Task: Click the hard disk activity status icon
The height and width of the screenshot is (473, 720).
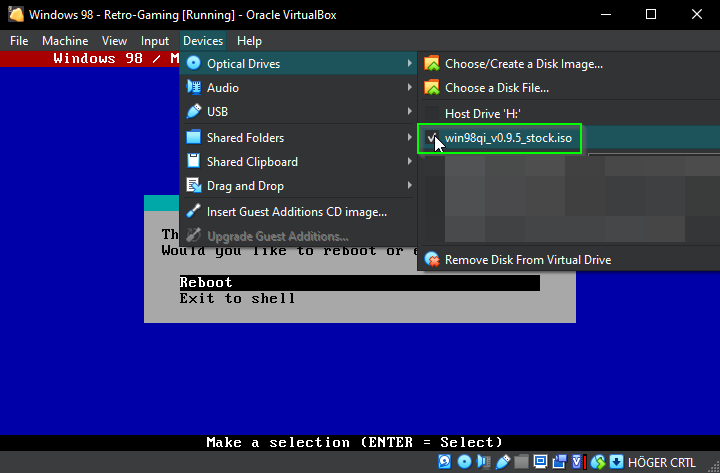Action: (444, 462)
